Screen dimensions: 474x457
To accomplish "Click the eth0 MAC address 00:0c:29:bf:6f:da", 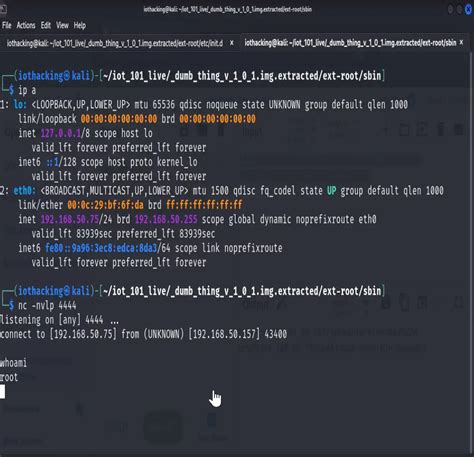I will click(x=105, y=205).
